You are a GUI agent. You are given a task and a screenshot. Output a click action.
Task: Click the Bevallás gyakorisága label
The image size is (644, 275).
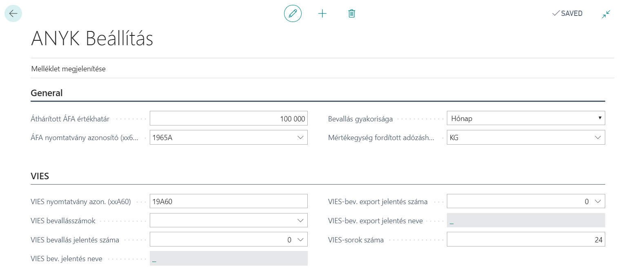click(x=360, y=119)
